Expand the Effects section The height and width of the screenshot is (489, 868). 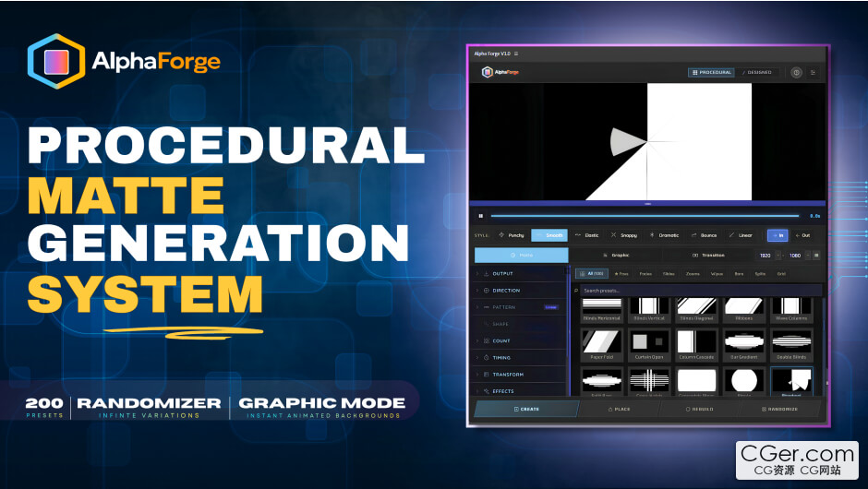521,391
